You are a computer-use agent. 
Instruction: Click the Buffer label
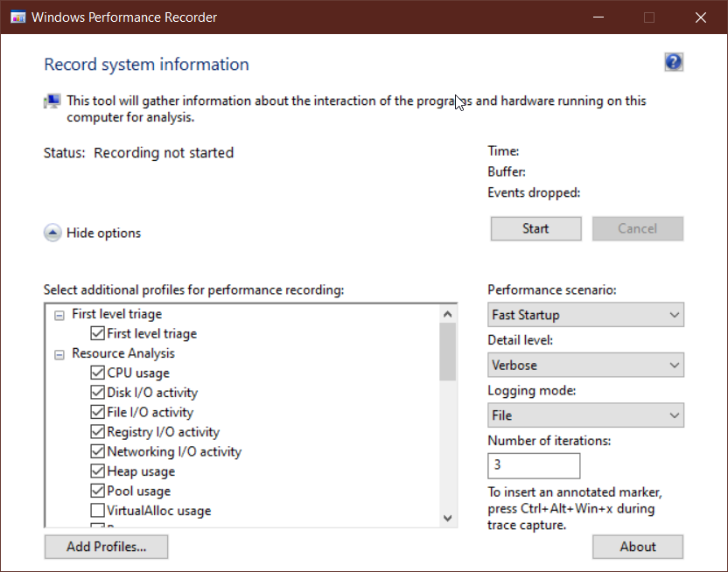507,171
